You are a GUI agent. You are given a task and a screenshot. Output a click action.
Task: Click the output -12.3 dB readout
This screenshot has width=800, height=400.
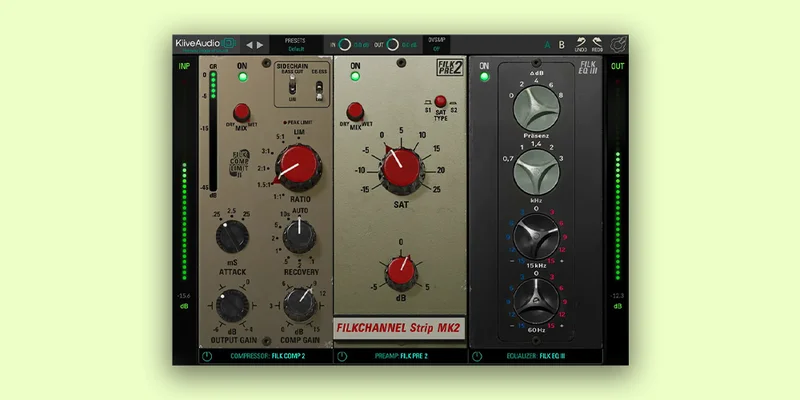617,296
